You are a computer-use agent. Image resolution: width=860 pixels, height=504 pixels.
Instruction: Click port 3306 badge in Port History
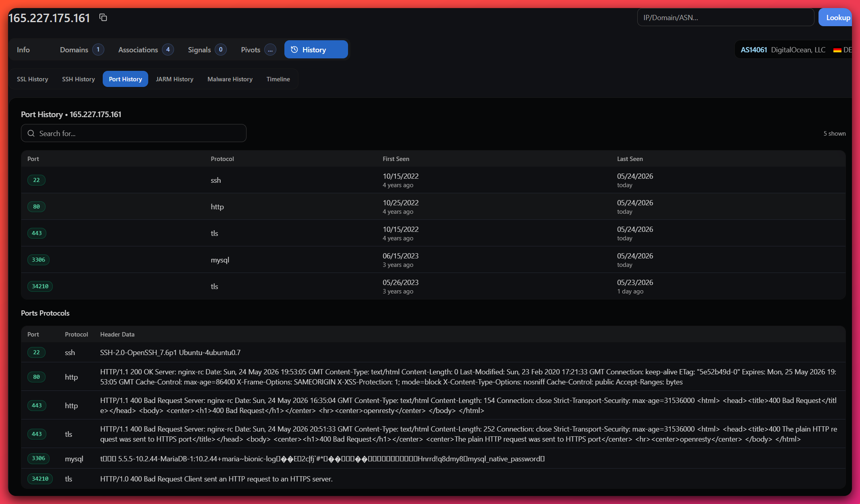pos(38,260)
